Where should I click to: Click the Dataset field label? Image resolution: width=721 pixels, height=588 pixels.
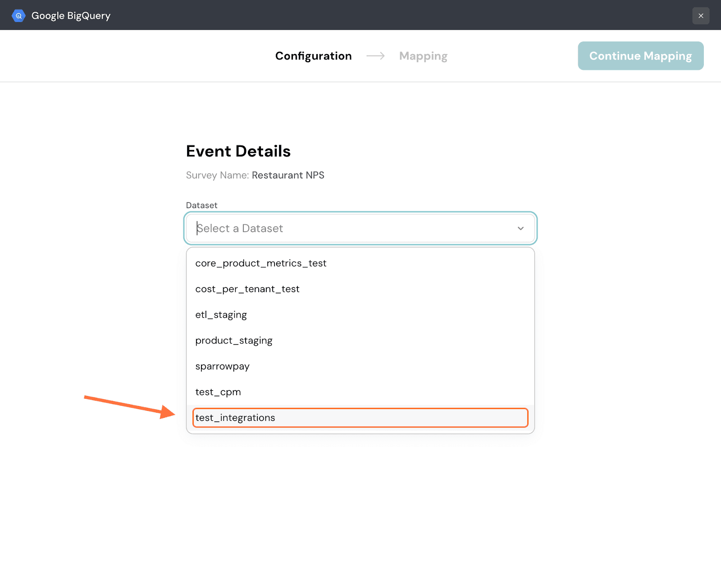coord(201,205)
